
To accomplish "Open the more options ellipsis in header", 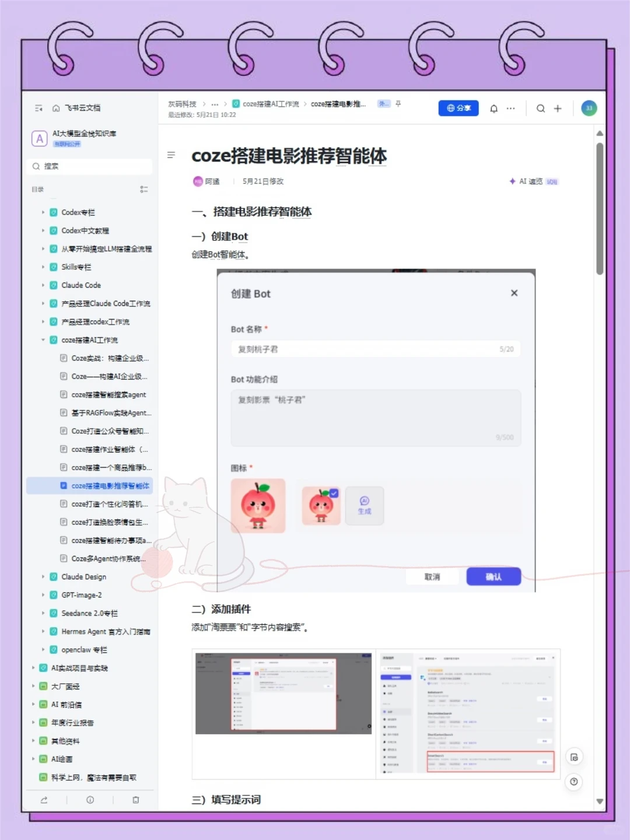I will (x=510, y=108).
